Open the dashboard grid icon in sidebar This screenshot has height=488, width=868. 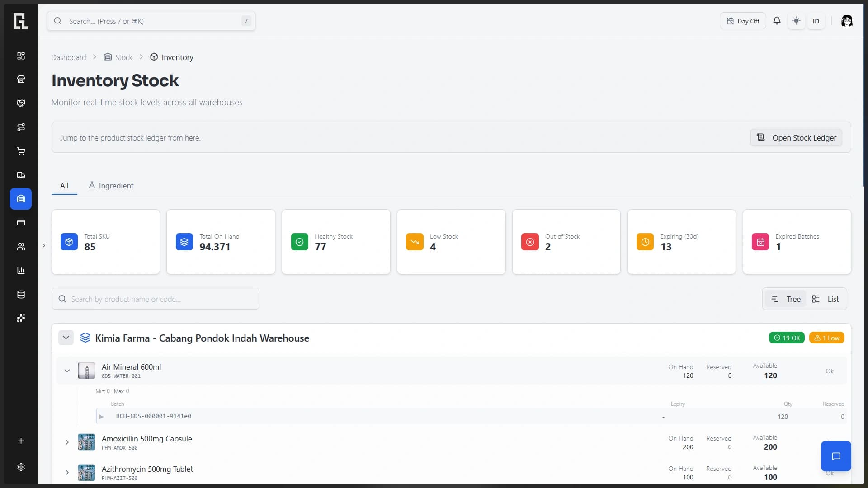tap(21, 56)
